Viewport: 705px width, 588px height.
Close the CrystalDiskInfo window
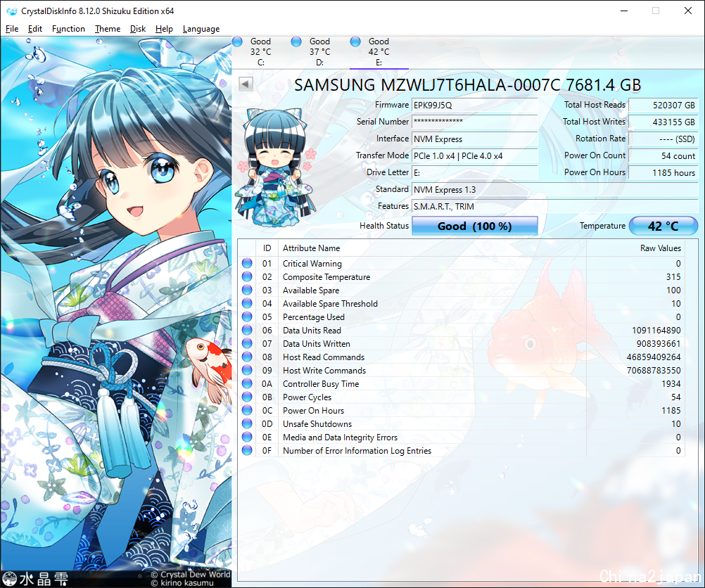click(x=688, y=11)
